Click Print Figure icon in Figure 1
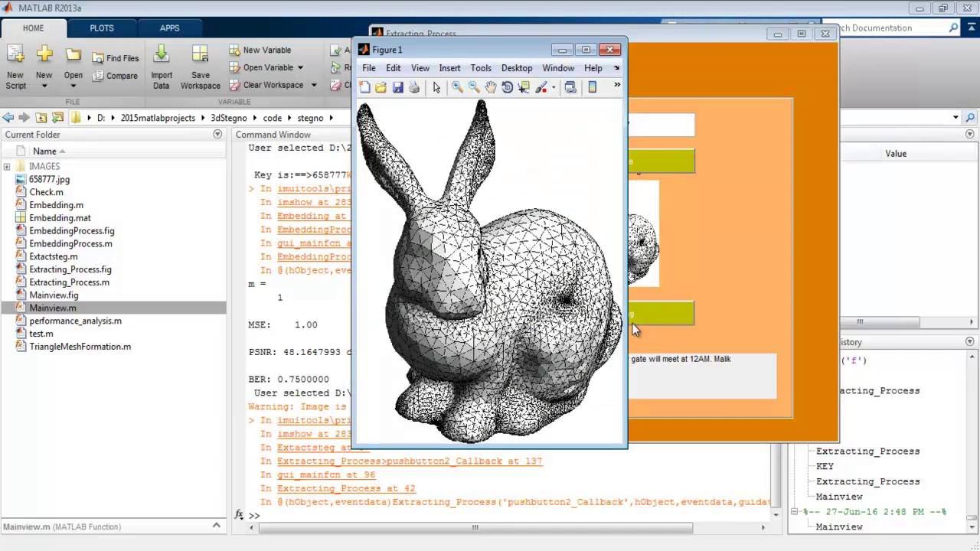The height and width of the screenshot is (551, 980). coord(414,87)
